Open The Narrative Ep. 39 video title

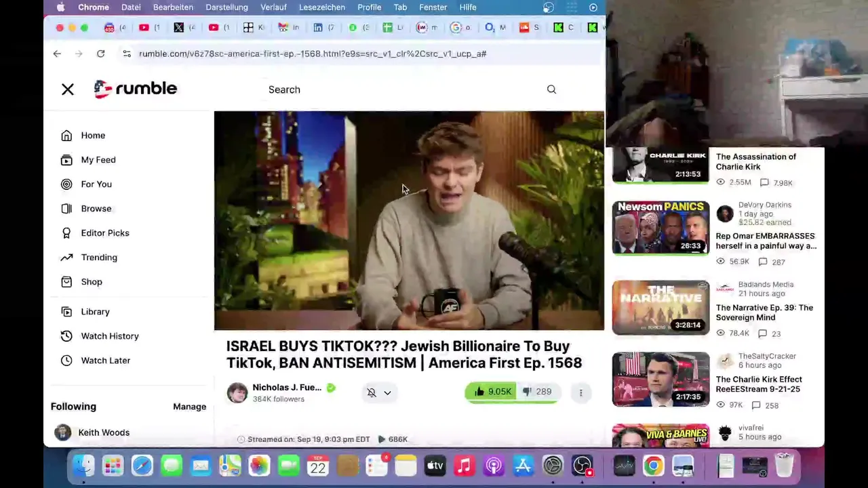(764, 312)
